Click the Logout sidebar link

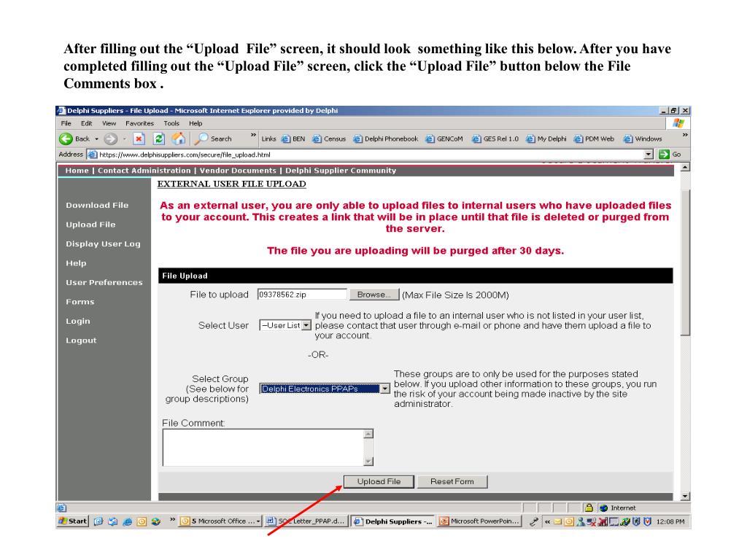click(81, 341)
